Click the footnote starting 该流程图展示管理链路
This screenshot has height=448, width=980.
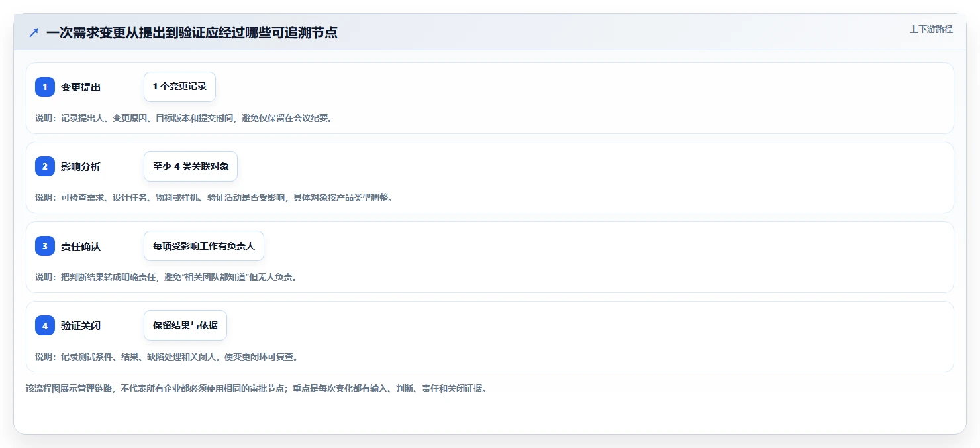256,388
